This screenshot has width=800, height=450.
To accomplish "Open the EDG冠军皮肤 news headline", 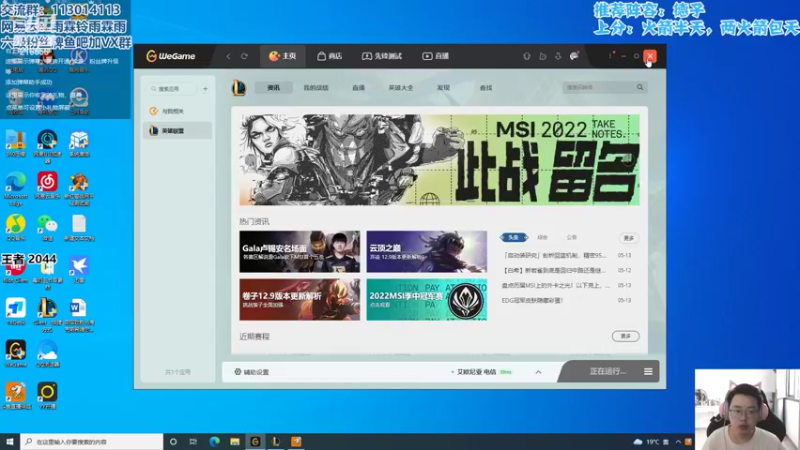I will pyautogui.click(x=533, y=301).
